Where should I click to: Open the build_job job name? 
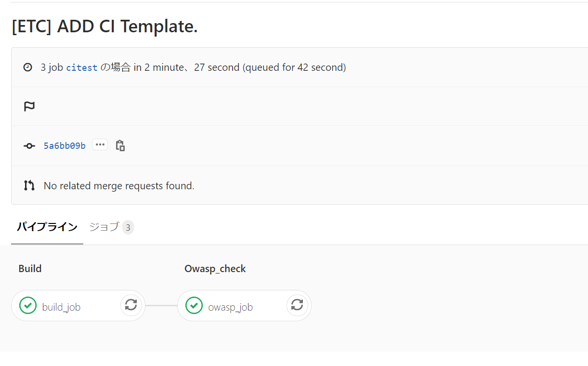(x=61, y=307)
